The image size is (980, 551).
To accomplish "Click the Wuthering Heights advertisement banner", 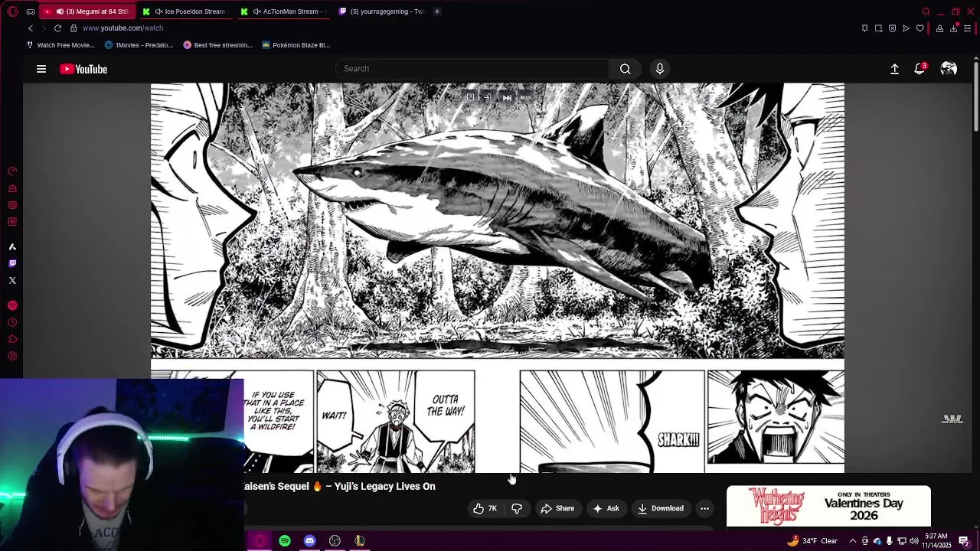I will (828, 507).
